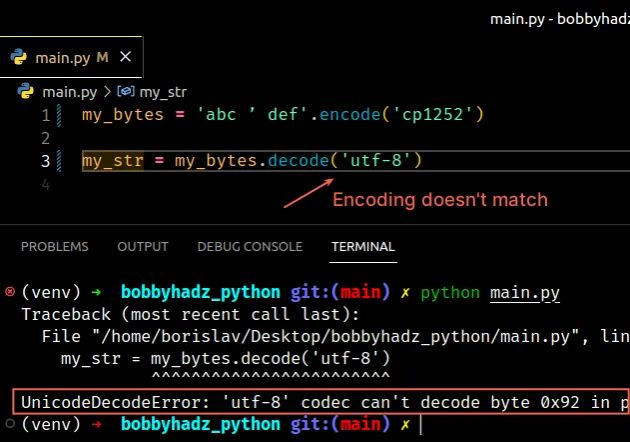Screen dimensions: 630x442
Task: Click the UnicodeDecodeError message line
Action: point(321,402)
